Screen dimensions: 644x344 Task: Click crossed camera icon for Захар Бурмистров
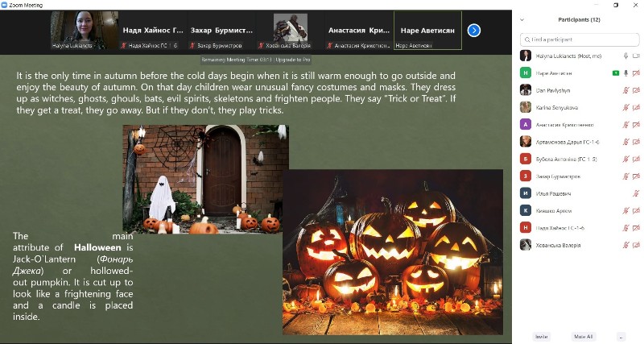(x=636, y=176)
